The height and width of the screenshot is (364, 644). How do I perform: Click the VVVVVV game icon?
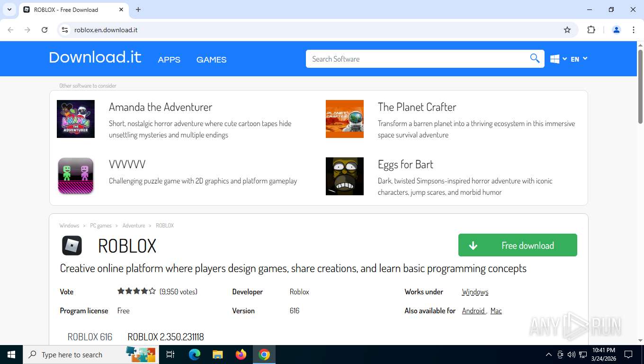tap(76, 176)
